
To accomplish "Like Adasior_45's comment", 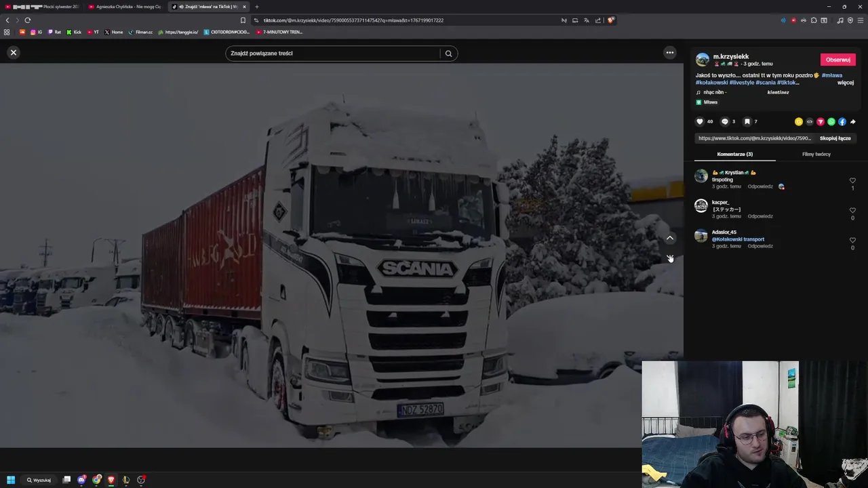I will (x=852, y=241).
